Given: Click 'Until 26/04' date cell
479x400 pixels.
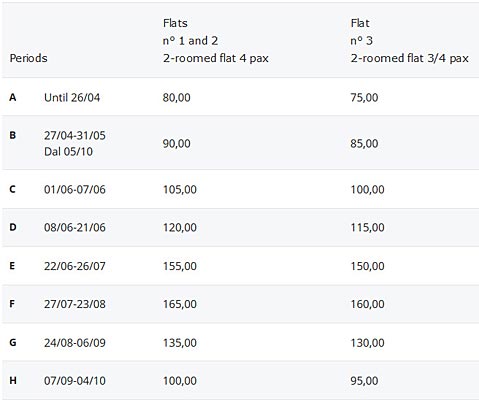Looking at the screenshot, I should (72, 97).
